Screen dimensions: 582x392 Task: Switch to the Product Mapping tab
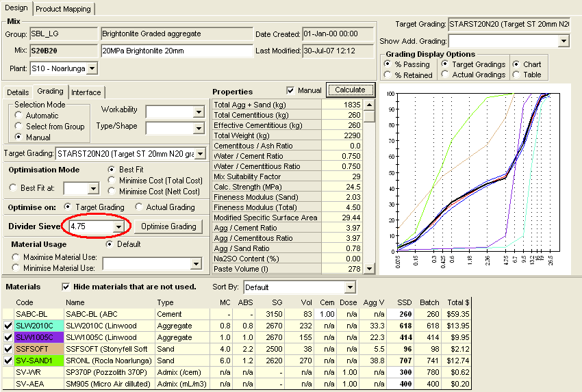63,9
